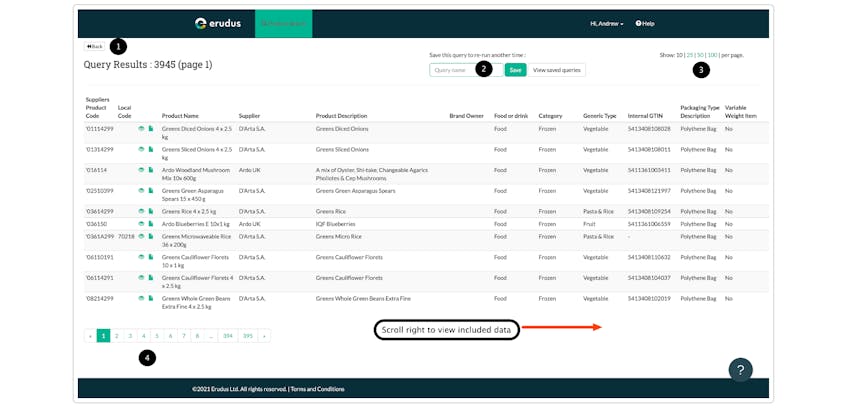
Task: Select product code '016114 cell
Action: point(96,170)
